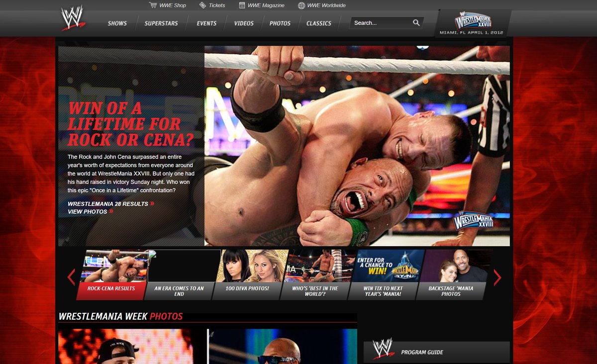
Task: Open the Videos menu
Action: pos(244,23)
